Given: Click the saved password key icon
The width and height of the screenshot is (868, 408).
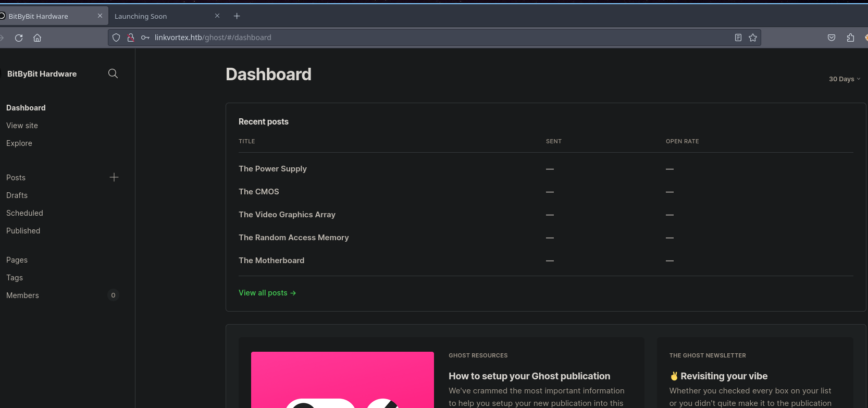Looking at the screenshot, I should (x=145, y=38).
